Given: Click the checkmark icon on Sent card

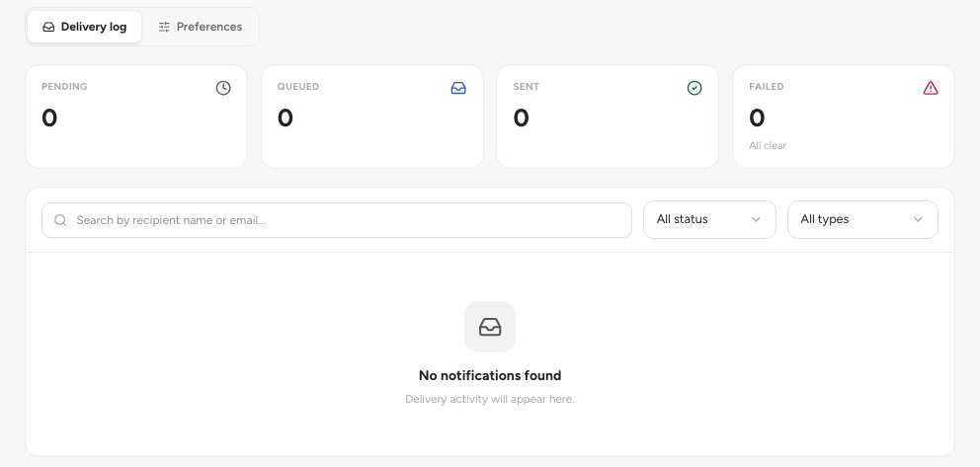Looking at the screenshot, I should pyautogui.click(x=694, y=88).
